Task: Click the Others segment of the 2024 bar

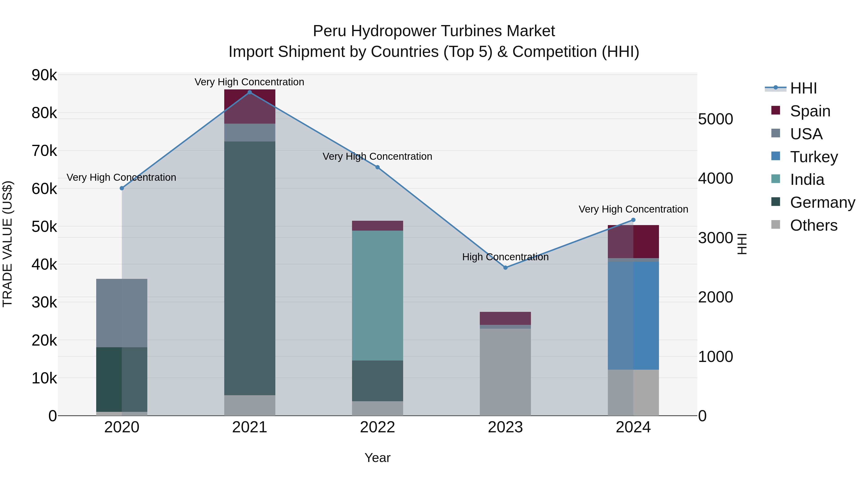Action: 633,393
